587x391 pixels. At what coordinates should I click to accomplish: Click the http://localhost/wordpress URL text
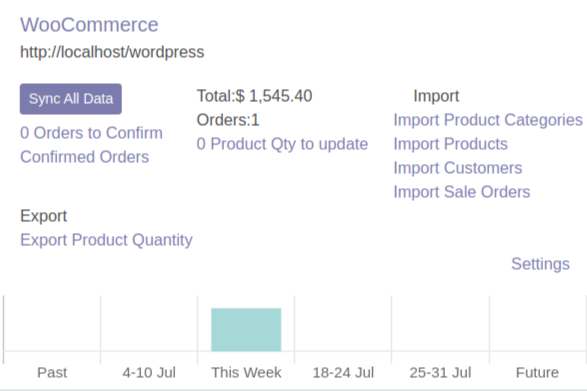[112, 52]
